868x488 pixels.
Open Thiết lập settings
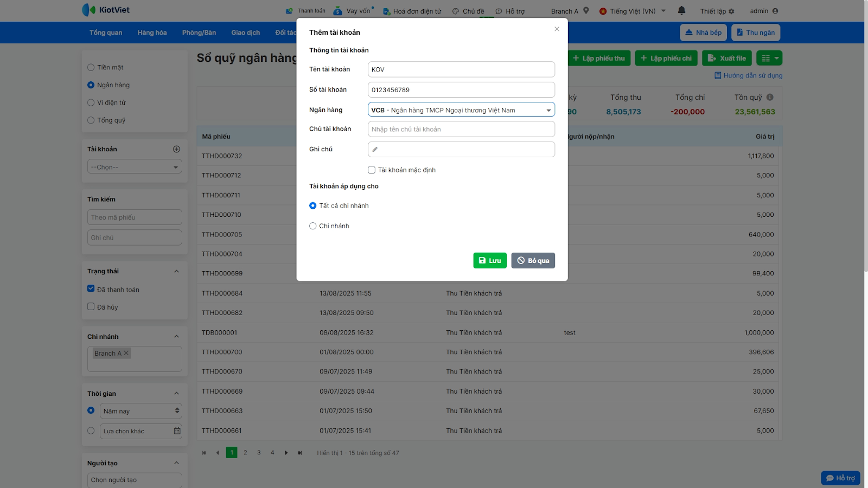click(x=717, y=11)
